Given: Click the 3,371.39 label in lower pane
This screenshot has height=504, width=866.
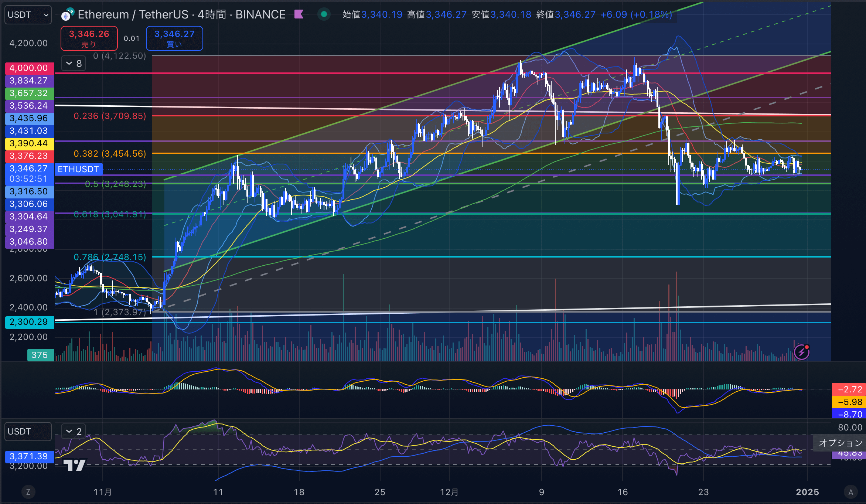Looking at the screenshot, I should click(29, 456).
